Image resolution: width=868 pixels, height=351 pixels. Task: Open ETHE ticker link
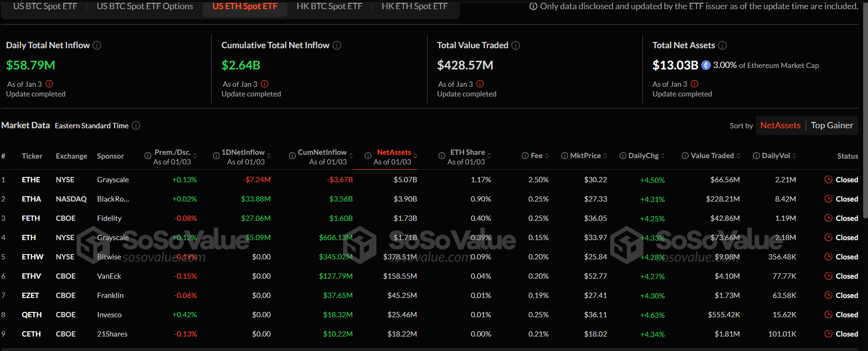[x=31, y=179]
